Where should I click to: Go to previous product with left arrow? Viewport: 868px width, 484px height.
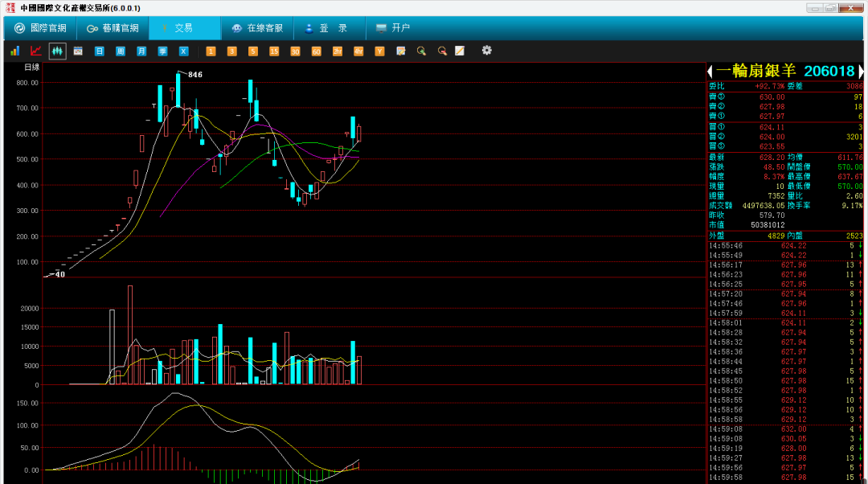pos(710,72)
